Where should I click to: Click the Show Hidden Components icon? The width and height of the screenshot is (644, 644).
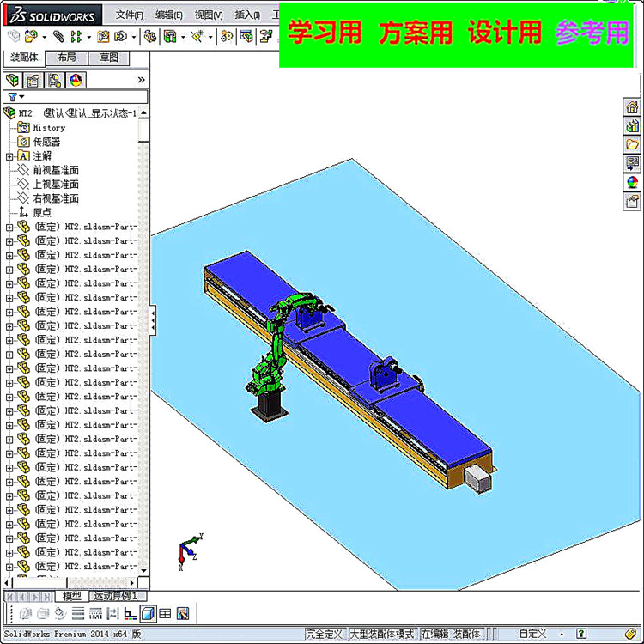point(150,37)
